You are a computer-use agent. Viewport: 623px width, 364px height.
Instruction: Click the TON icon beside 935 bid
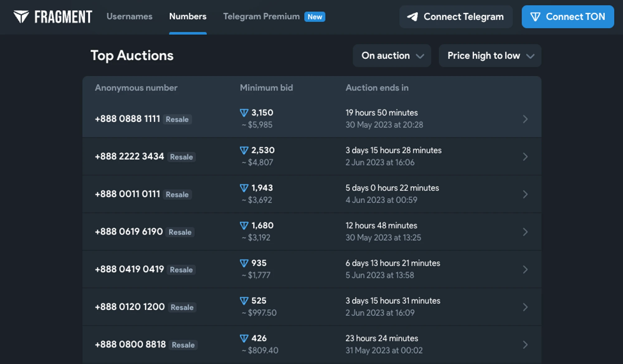(244, 263)
